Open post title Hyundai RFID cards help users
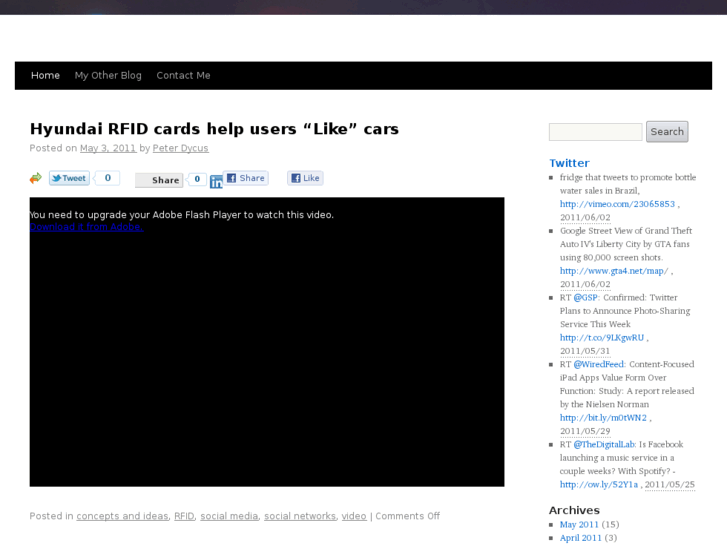Viewport: 727px width, 545px height. click(214, 128)
